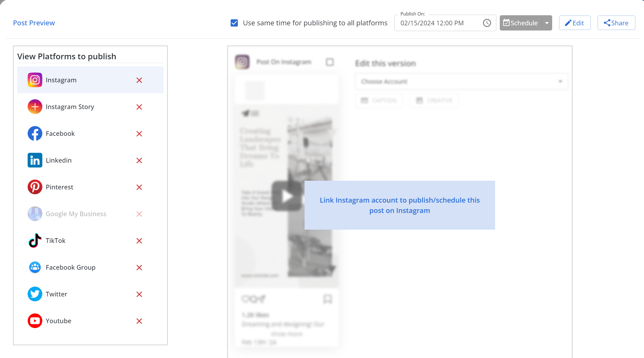Open the Choose Account dropdown
This screenshot has height=358, width=644.
coord(461,82)
